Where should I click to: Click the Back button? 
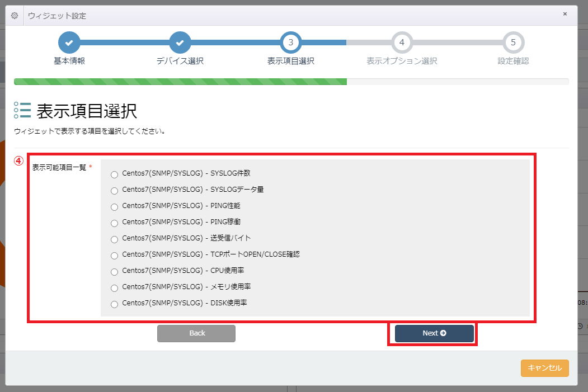click(196, 333)
